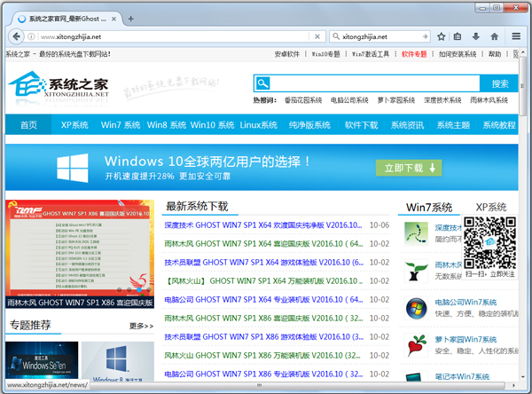The image size is (532, 394).
Task: Click the magnifier icon in site search box
Action: [262, 83]
